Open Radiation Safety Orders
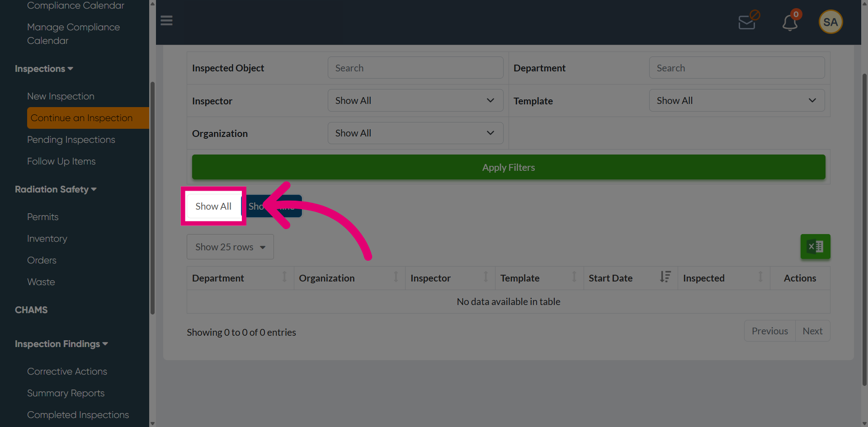This screenshot has height=427, width=868. point(42,260)
